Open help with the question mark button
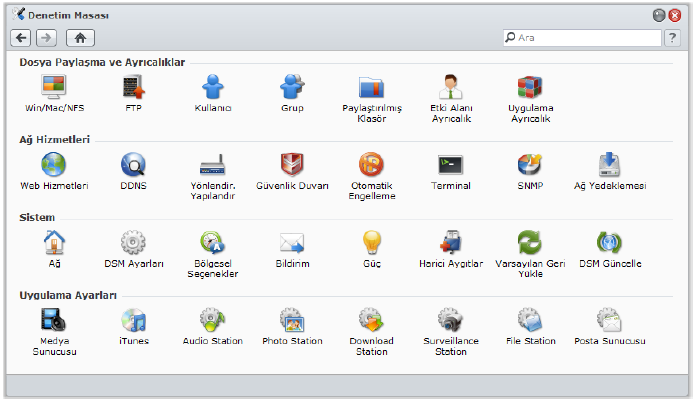This screenshot has height=402, width=696. (x=673, y=38)
